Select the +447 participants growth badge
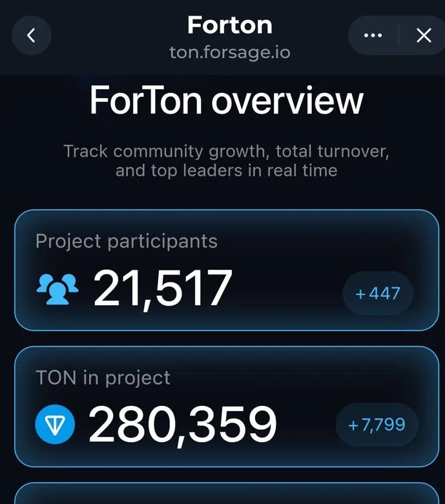Screen dimensions: 445x504 click(x=378, y=293)
